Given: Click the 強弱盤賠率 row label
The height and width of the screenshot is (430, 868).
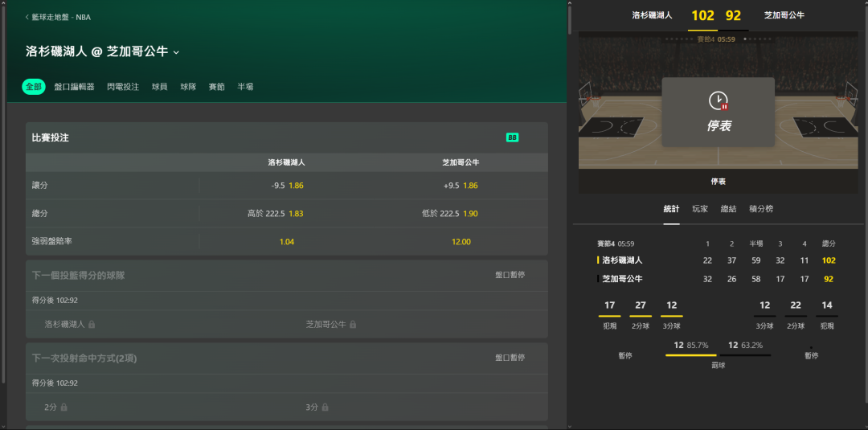Looking at the screenshot, I should click(x=52, y=242).
